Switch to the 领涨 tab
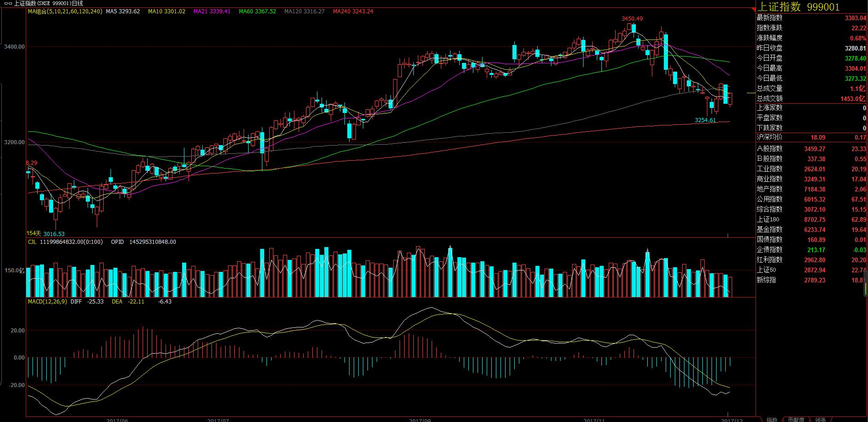The height and width of the screenshot is (422, 868). (820, 419)
